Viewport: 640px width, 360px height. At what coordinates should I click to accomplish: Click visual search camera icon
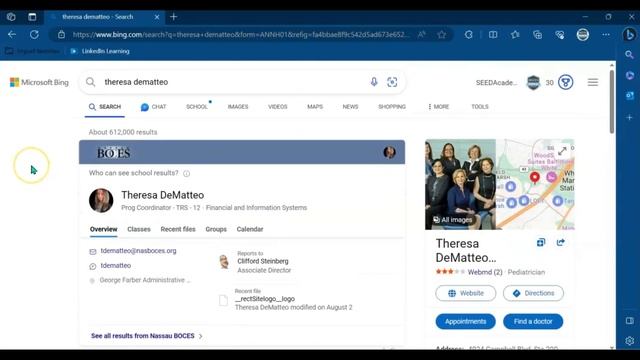point(392,82)
